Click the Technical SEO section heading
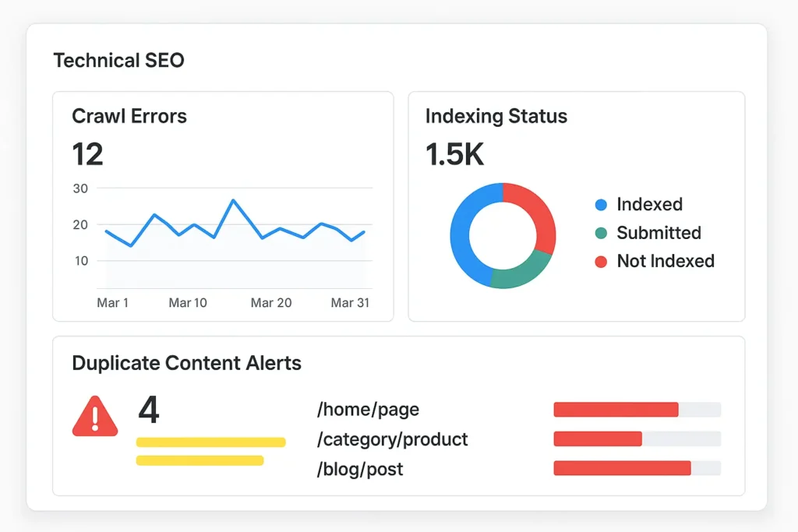 point(118,61)
